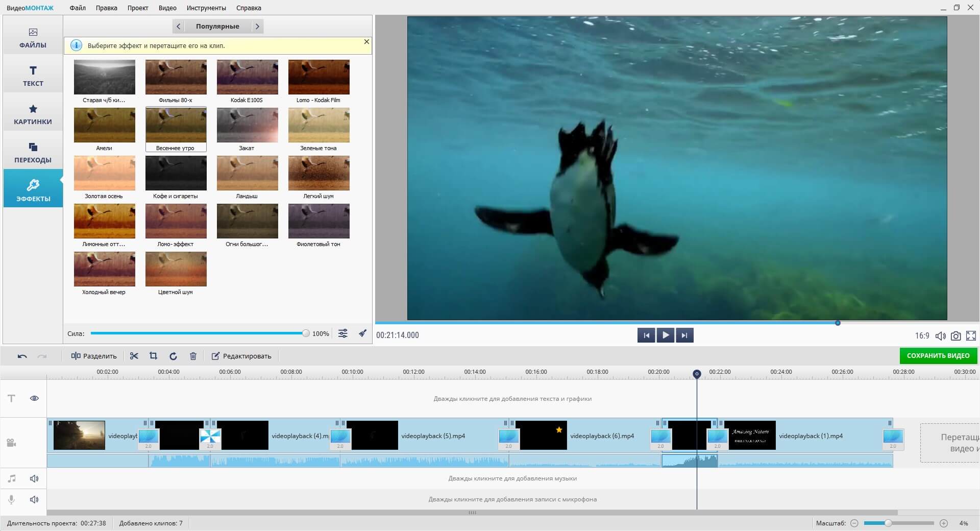Open the Популярные category list

click(x=217, y=26)
